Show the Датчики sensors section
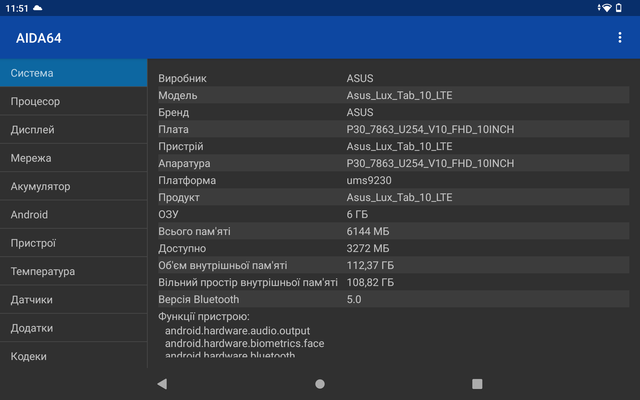The image size is (640, 400). tap(73, 300)
